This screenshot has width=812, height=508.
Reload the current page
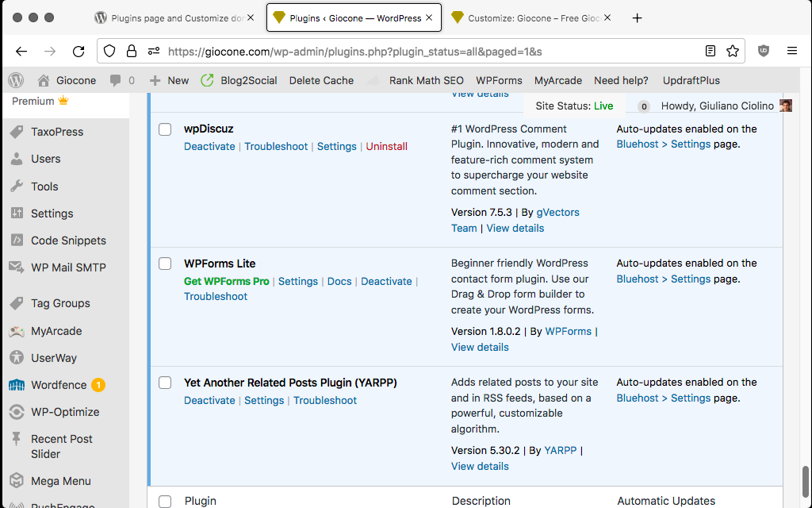click(x=79, y=52)
